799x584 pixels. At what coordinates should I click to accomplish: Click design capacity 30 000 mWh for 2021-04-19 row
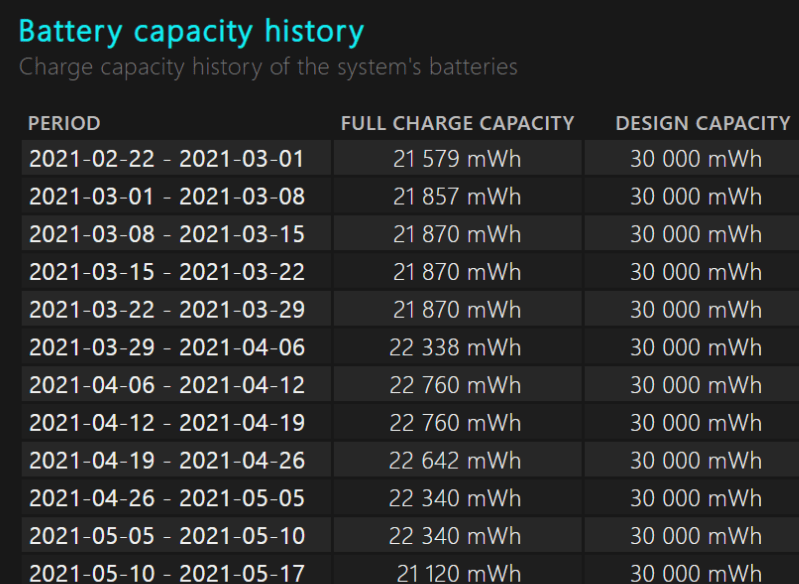(696, 460)
